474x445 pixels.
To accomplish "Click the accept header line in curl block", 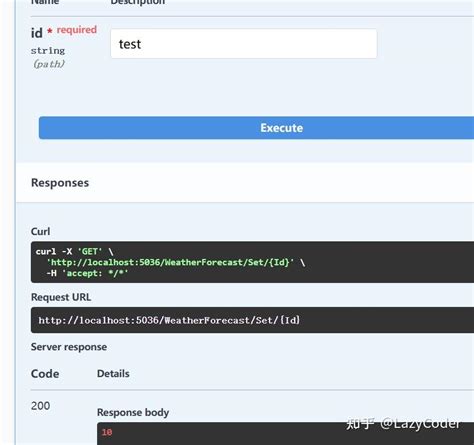I will [x=87, y=273].
